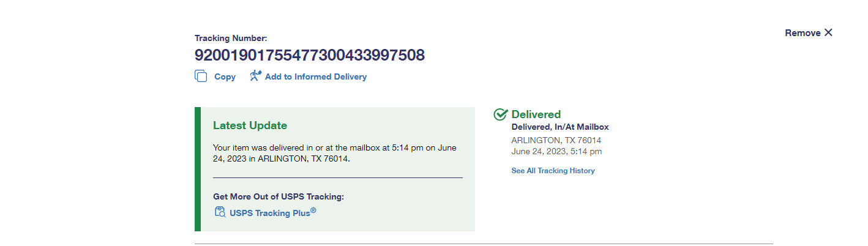
Task: Click the Delivered, In/At Mailbox status text
Action: [x=559, y=127]
